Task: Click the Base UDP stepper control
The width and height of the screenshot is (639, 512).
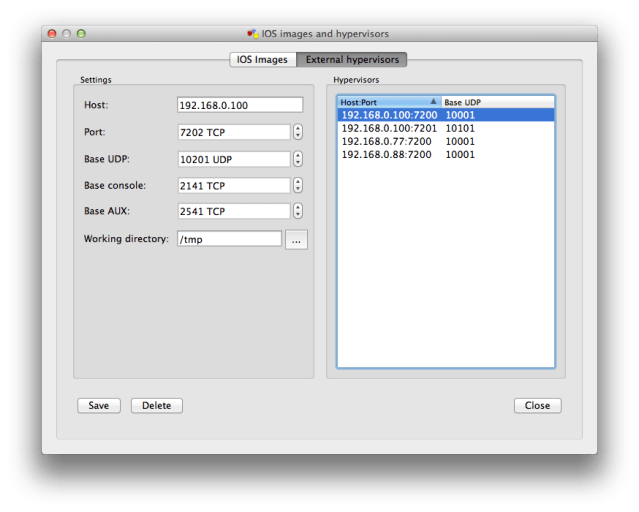Action: click(x=298, y=159)
